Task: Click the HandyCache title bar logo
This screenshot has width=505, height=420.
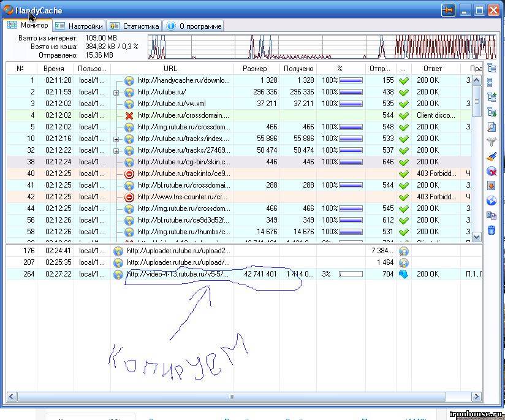Action: [x=9, y=10]
